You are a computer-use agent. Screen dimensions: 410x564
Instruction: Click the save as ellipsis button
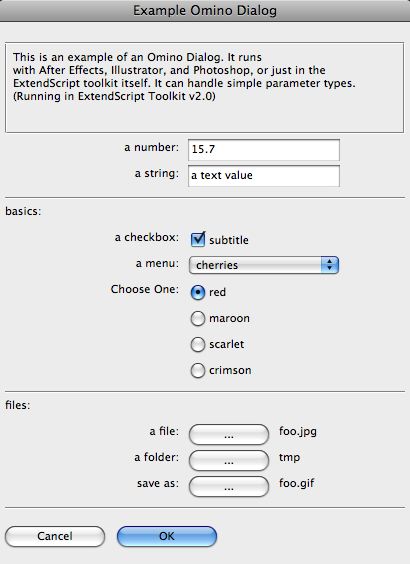229,487
